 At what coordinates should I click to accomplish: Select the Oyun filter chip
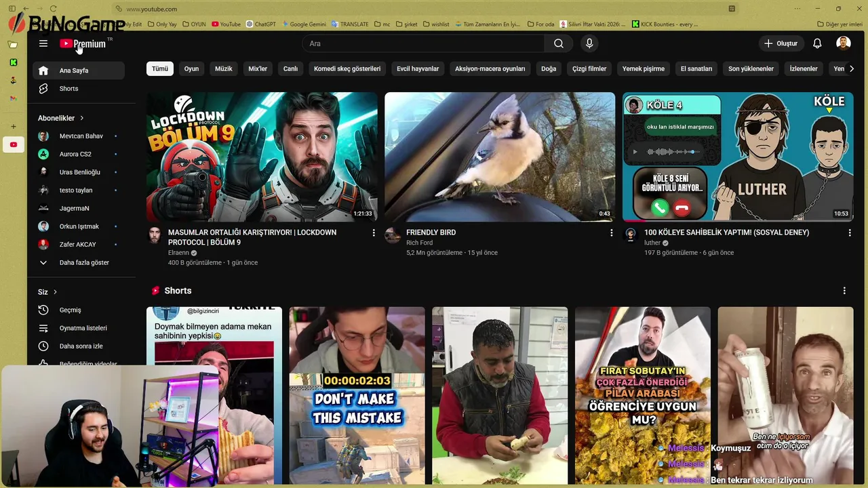pyautogui.click(x=191, y=68)
